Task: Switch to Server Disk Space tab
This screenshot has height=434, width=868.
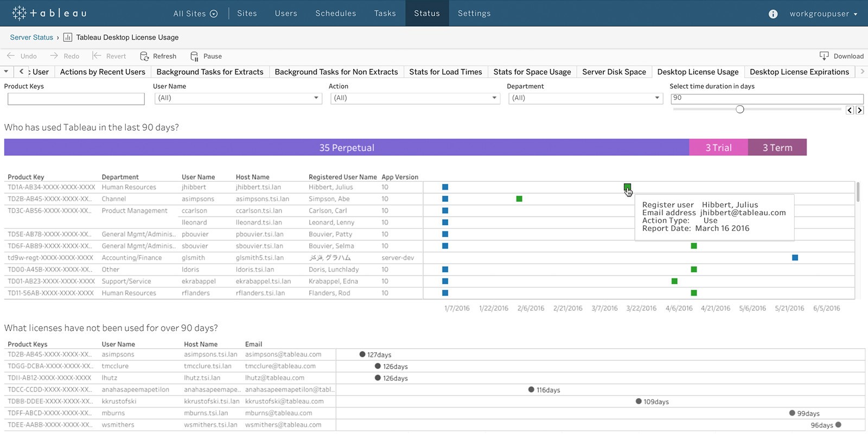Action: [x=614, y=72]
